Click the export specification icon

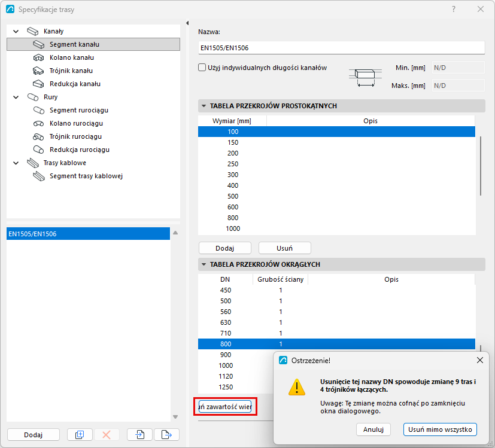[x=166, y=435]
